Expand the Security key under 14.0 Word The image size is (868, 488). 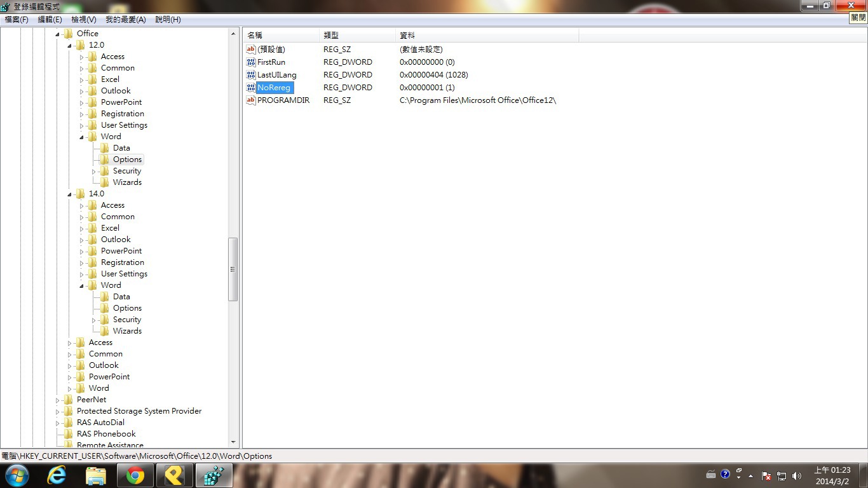click(x=94, y=320)
